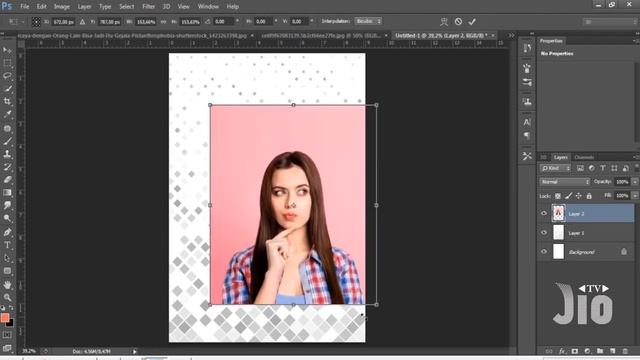Screen dimensions: 640x360
Task: Change screen mode icon at toolbox bottom
Action: pyautogui.click(x=7, y=348)
